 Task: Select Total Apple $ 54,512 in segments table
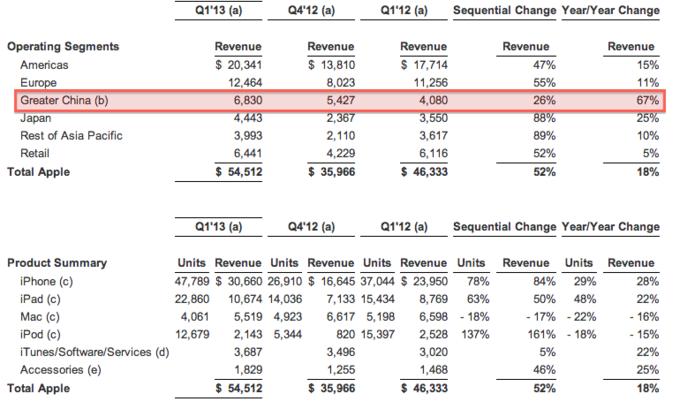pyautogui.click(x=239, y=172)
